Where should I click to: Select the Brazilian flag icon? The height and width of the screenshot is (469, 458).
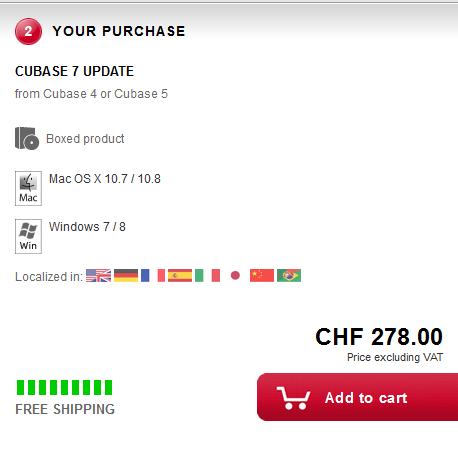(x=289, y=276)
